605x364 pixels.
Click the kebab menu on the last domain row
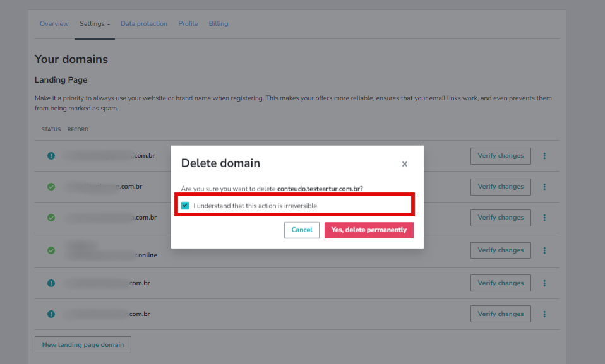(544, 314)
